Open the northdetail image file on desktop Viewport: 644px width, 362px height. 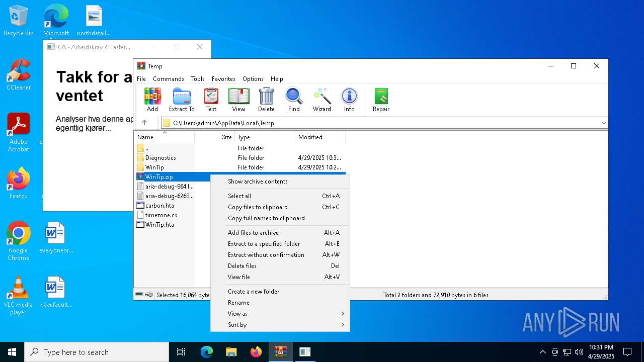click(x=94, y=21)
